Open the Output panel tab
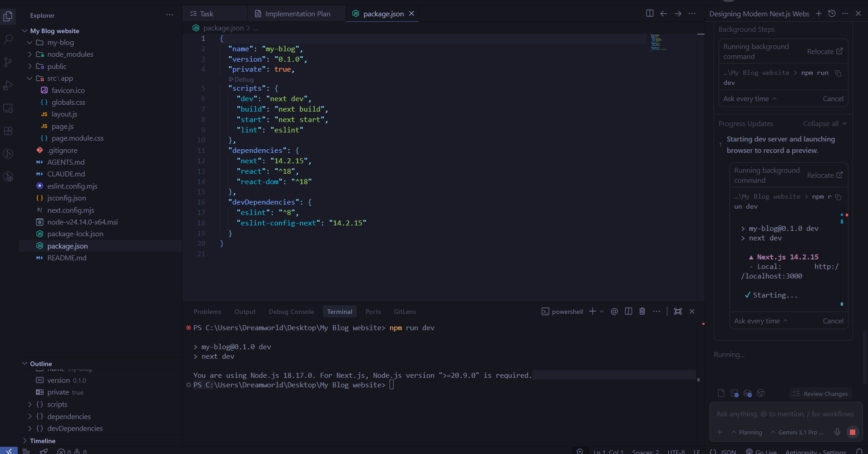This screenshot has width=868, height=454. pos(245,312)
